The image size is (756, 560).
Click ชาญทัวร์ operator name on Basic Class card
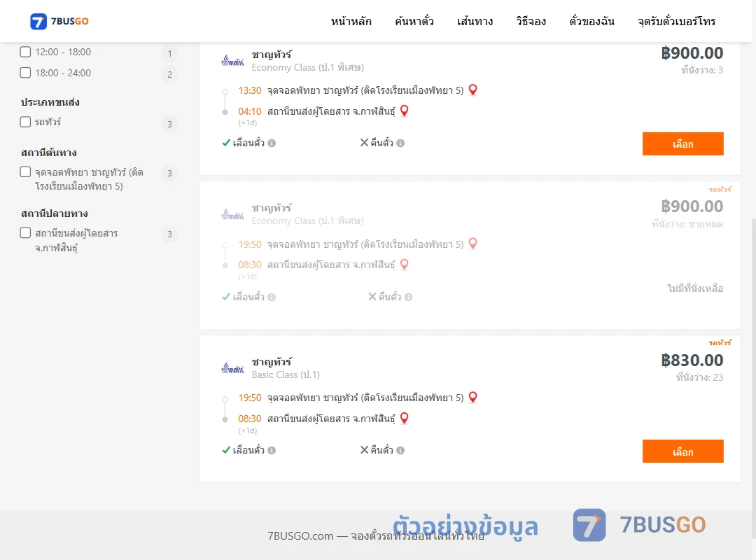[272, 361]
